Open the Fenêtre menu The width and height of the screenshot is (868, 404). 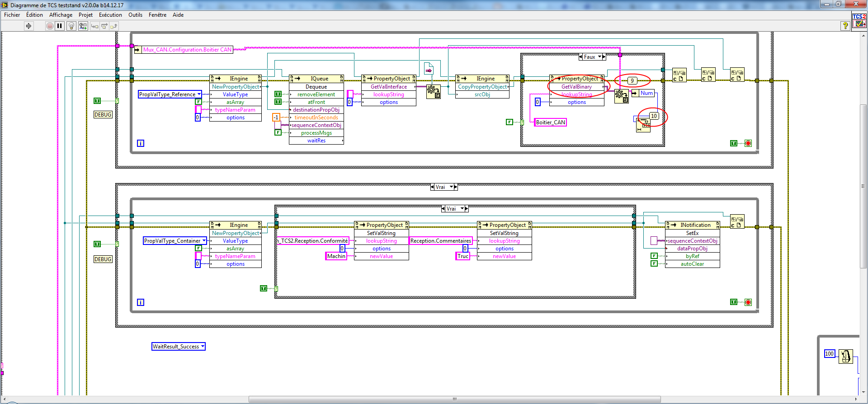(157, 15)
